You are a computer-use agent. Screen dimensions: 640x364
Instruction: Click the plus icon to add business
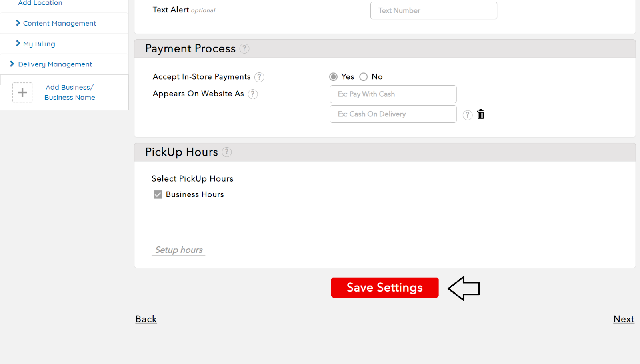[x=22, y=92]
